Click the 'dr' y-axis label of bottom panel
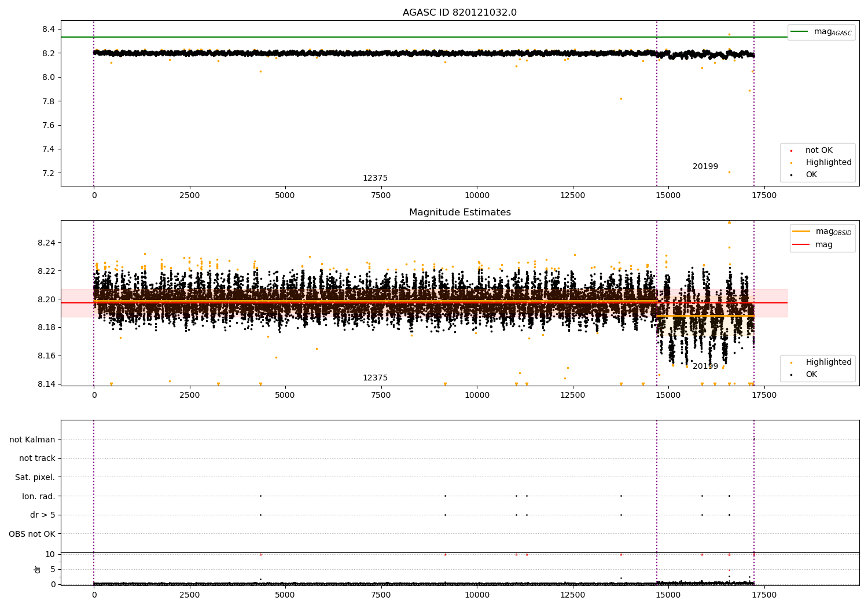 (x=38, y=569)
